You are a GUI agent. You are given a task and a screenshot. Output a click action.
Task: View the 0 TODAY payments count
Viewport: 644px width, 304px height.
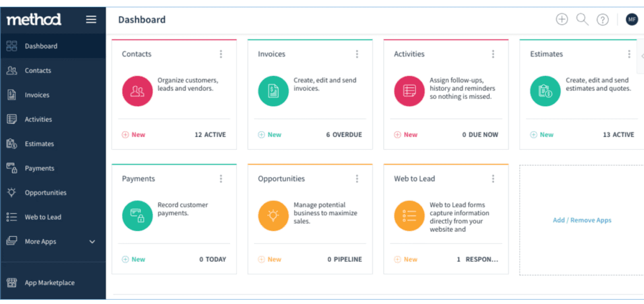(213, 259)
